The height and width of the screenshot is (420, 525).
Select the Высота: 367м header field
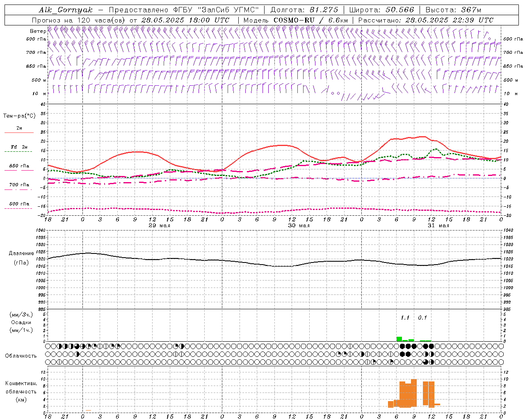point(453,10)
